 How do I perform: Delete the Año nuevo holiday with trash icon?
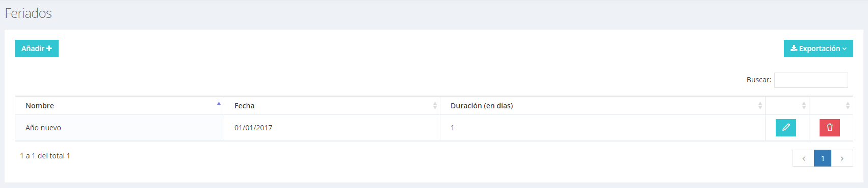(x=829, y=128)
